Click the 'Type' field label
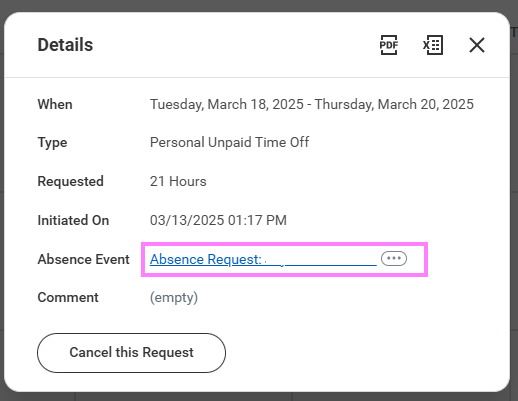The image size is (518, 401). point(52,143)
